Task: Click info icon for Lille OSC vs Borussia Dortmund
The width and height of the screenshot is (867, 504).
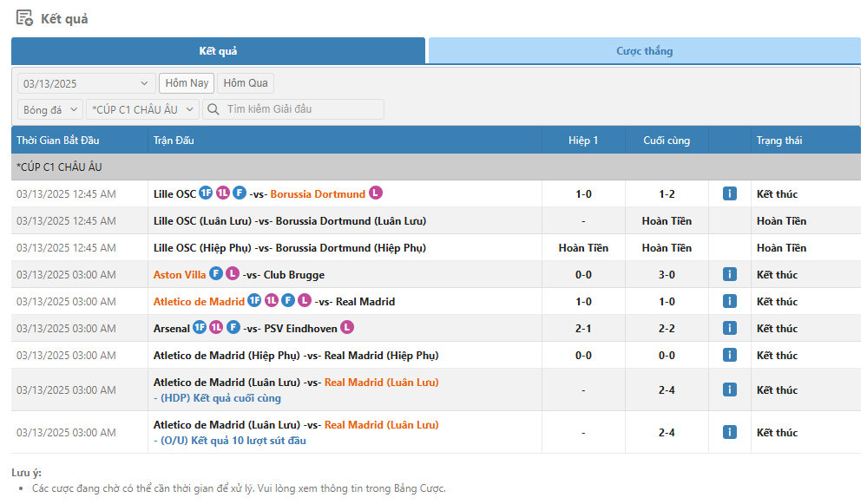Action: coord(729,193)
